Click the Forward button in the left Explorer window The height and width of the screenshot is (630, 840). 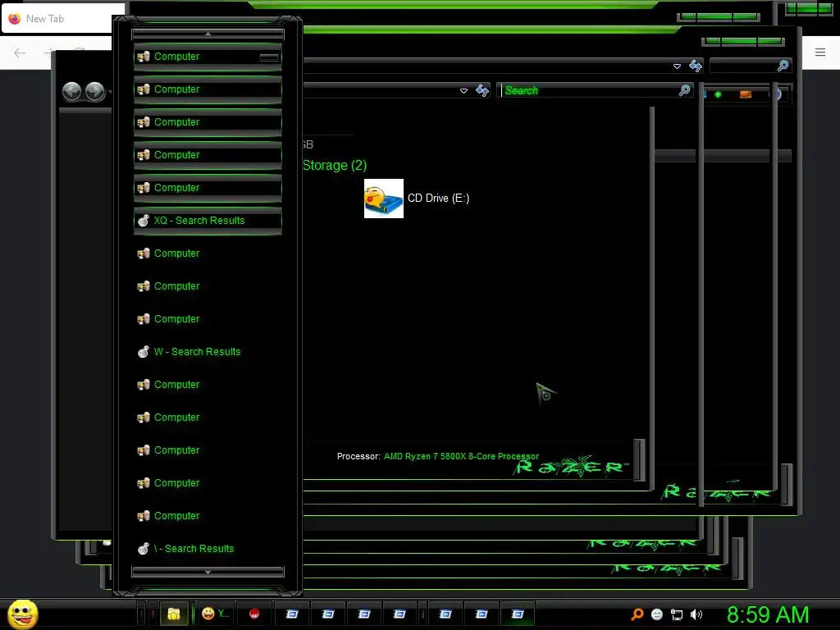click(95, 92)
